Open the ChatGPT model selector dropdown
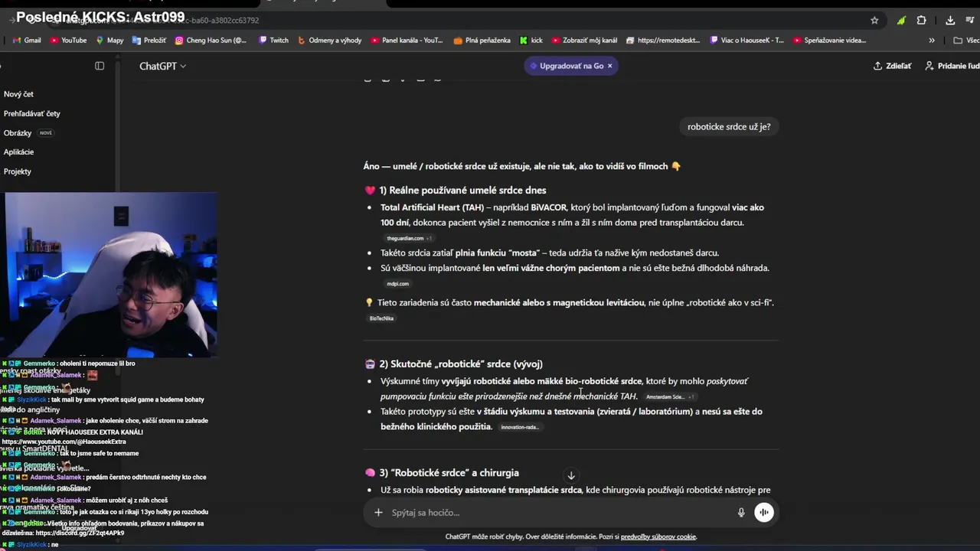 (x=162, y=66)
